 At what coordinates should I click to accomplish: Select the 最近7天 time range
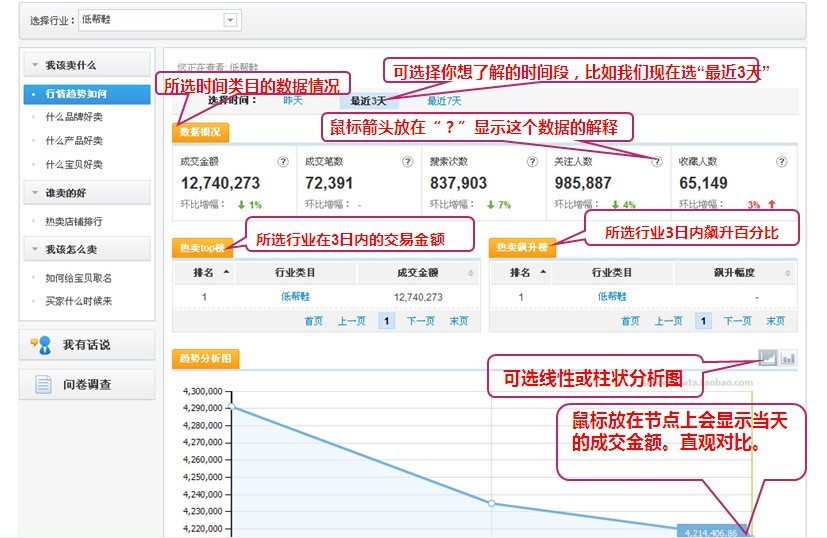(444, 100)
